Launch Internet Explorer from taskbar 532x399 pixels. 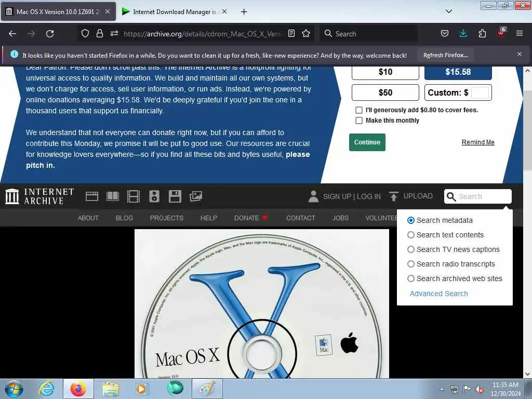click(x=46, y=389)
